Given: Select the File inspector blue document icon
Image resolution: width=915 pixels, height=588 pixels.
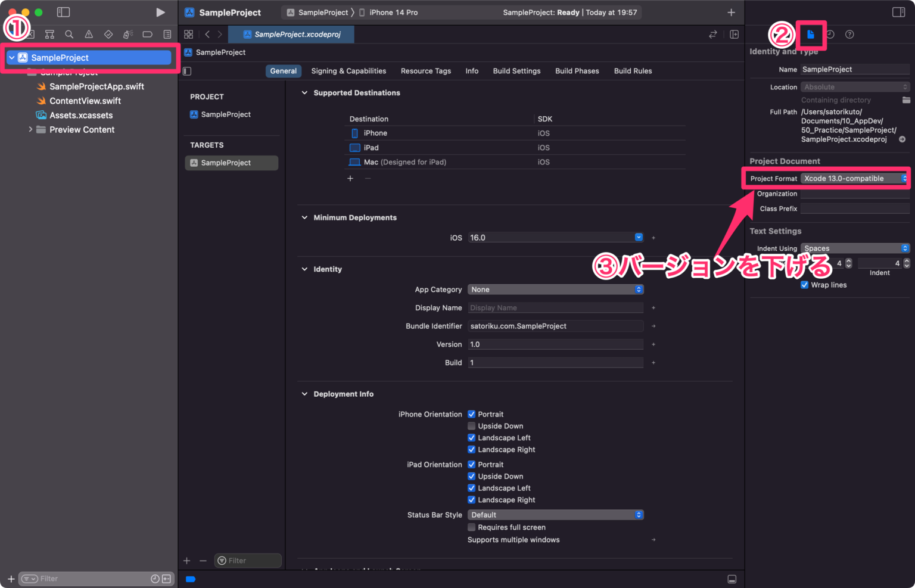Looking at the screenshot, I should (811, 35).
